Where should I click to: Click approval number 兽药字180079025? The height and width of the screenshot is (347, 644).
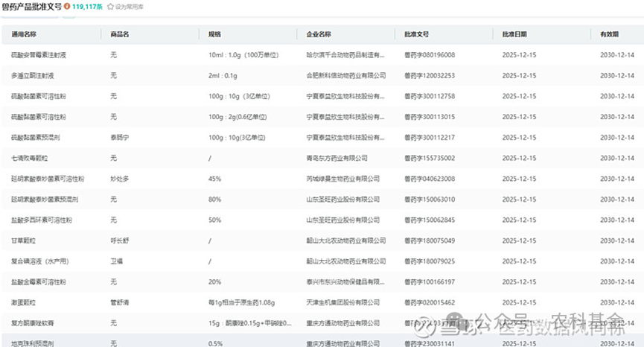pos(430,261)
